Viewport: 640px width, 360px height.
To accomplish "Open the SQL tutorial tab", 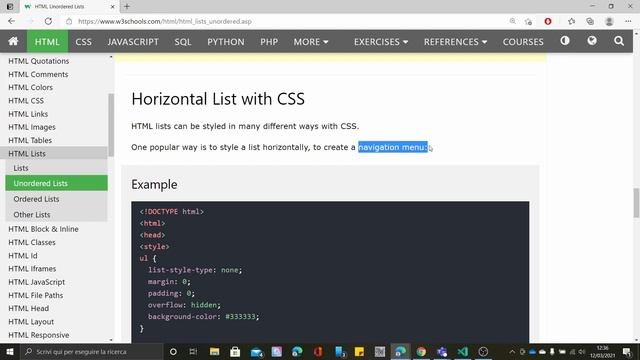I will pos(183,42).
